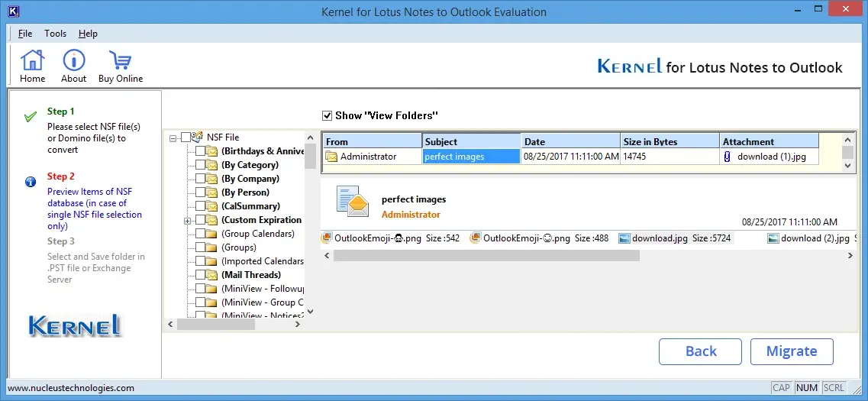Click the attachments scroll left arrow
The width and height of the screenshot is (868, 401).
[327, 255]
